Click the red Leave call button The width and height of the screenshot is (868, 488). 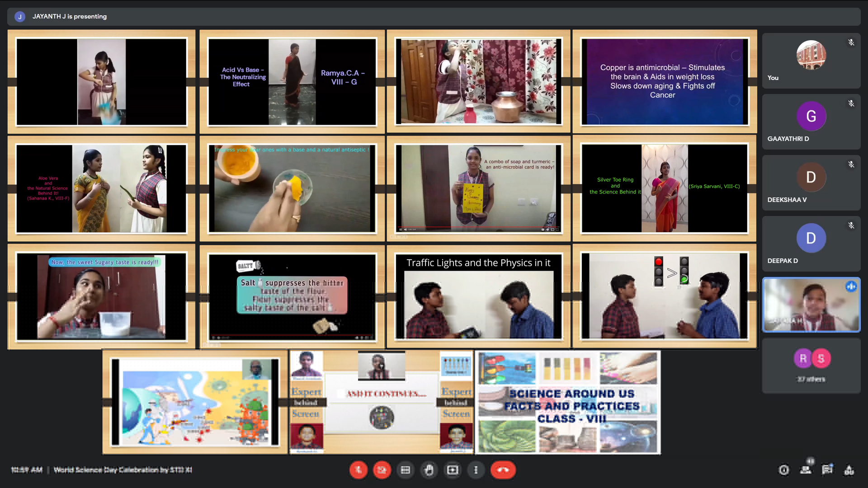click(503, 470)
